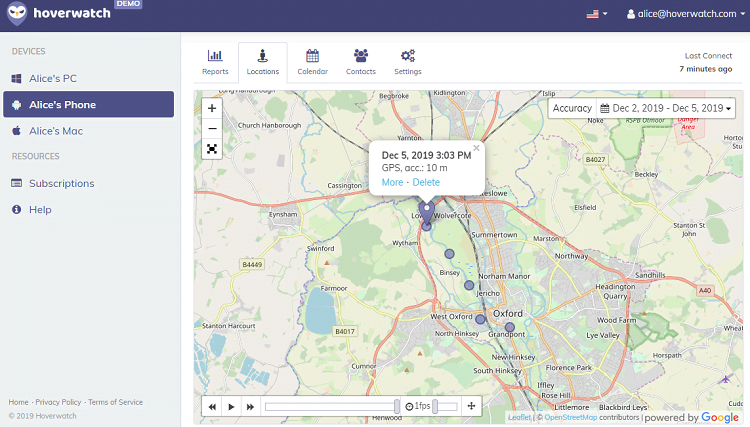750x427 pixels.
Task: Switch to the Calendar tab
Action: pyautogui.click(x=312, y=62)
